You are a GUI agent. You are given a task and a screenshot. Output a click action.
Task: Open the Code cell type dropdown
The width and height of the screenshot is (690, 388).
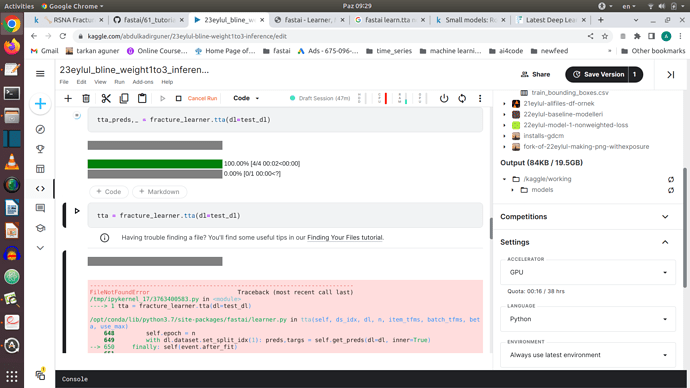(x=246, y=98)
